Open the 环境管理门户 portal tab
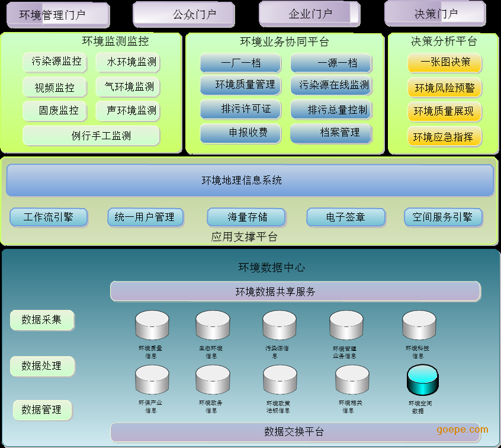 tap(58, 15)
